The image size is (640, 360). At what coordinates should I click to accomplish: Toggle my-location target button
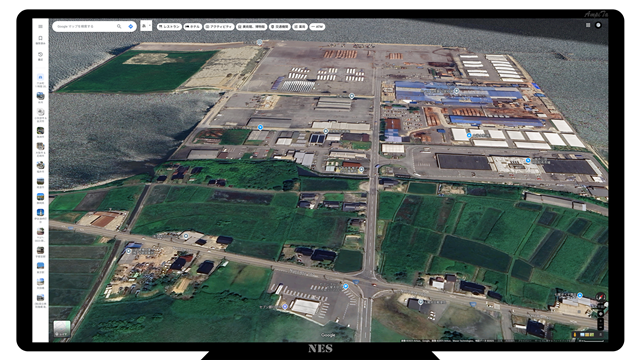(x=601, y=314)
